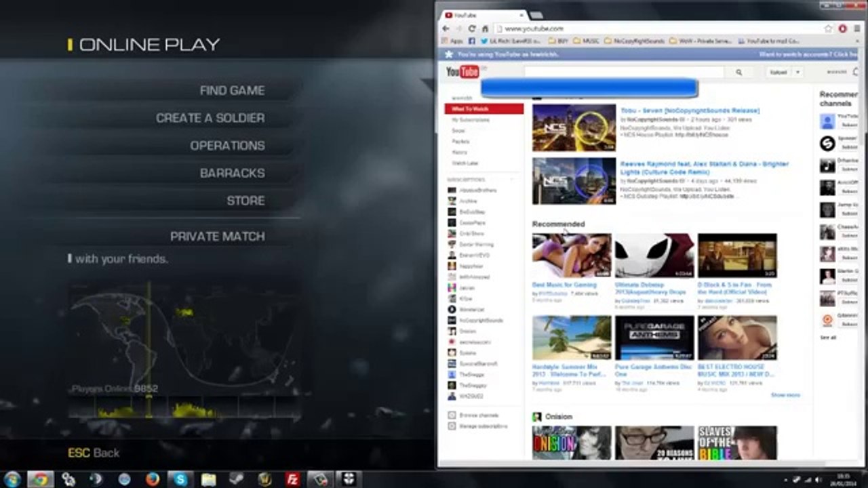The height and width of the screenshot is (488, 868).
Task: Open My Subscriptions in YouTube sidebar
Action: [471, 120]
